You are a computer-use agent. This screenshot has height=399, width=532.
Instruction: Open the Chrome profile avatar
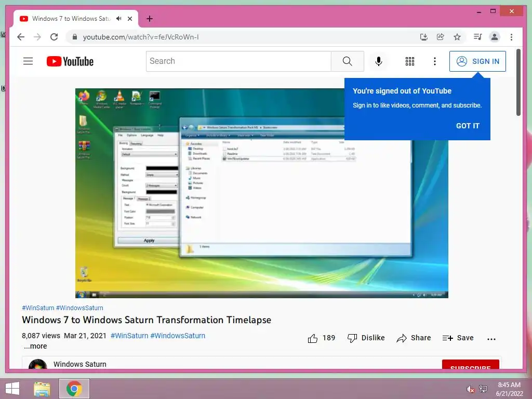coord(495,37)
